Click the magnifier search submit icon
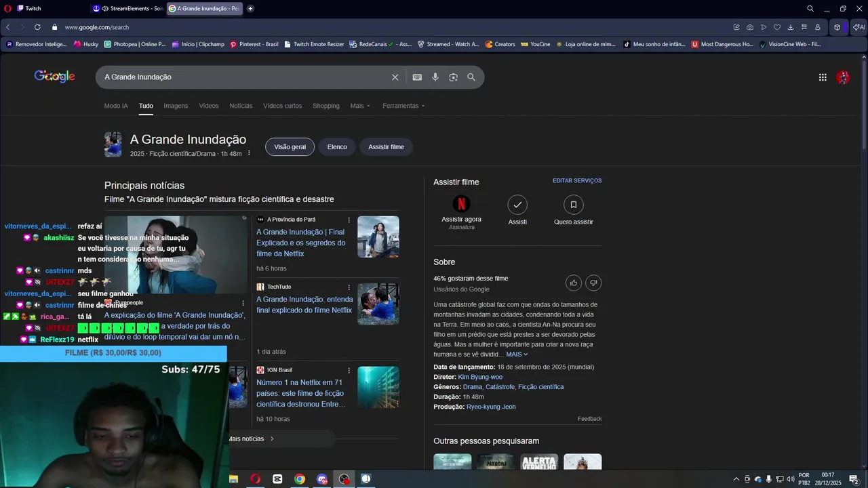Screen dimensions: 868x488 click(x=471, y=77)
